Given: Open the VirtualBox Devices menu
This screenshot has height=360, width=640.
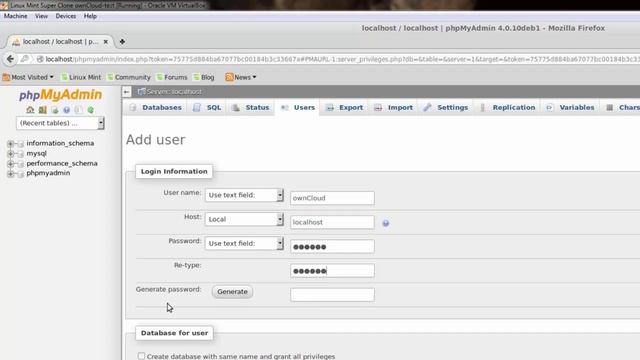Looking at the screenshot, I should [66, 16].
